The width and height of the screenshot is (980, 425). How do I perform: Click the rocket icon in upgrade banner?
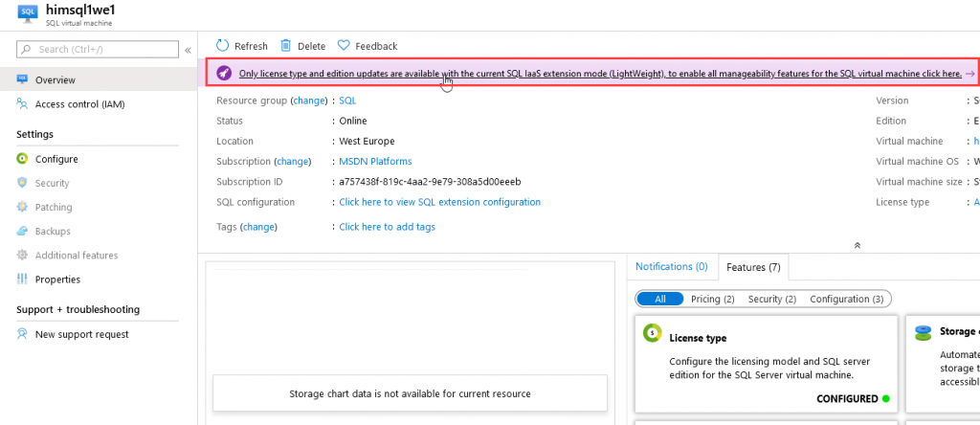click(x=224, y=73)
